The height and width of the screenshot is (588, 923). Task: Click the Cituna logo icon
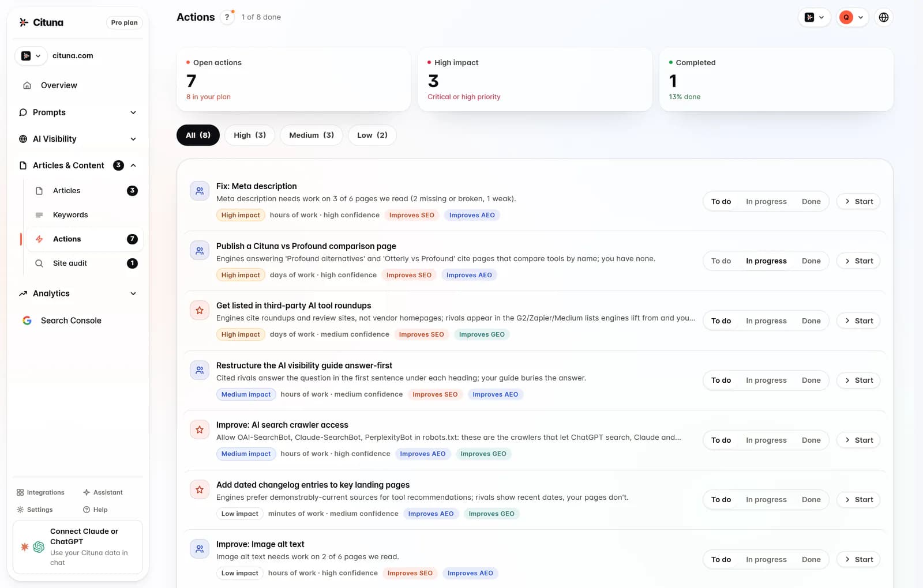(24, 22)
